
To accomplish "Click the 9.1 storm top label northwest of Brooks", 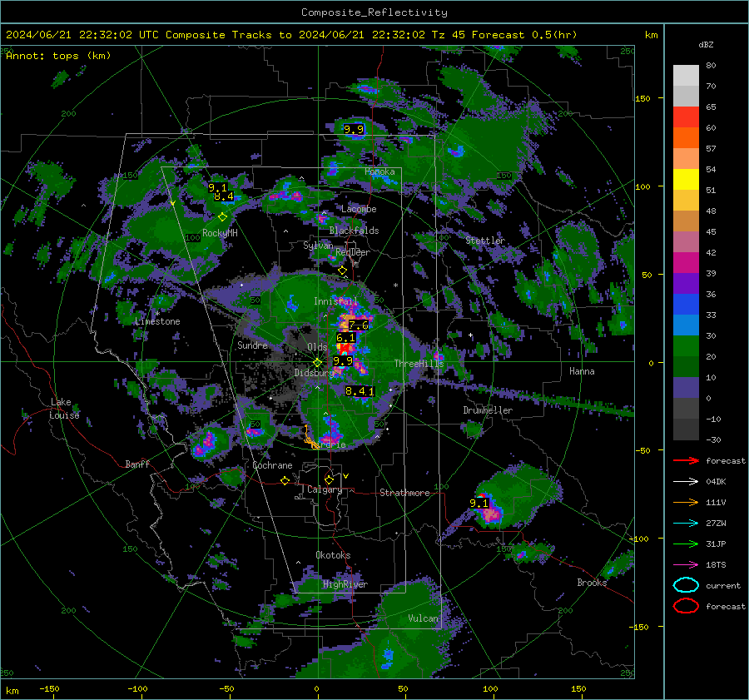I will pyautogui.click(x=479, y=503).
